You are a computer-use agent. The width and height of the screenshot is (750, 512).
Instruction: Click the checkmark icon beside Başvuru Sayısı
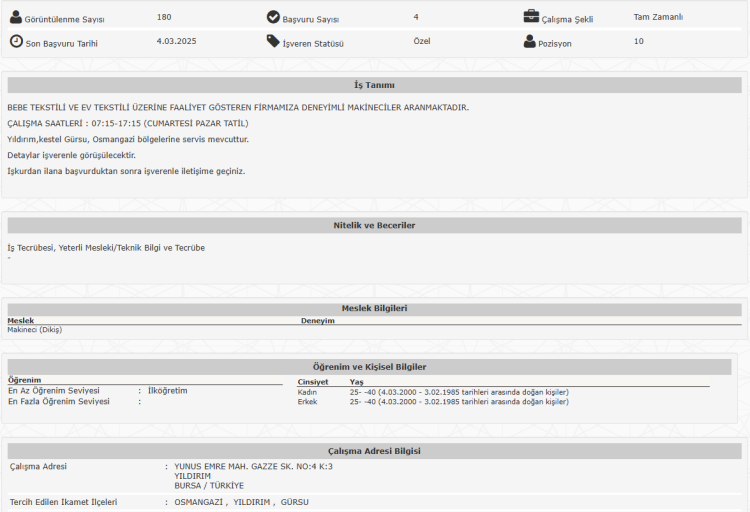pyautogui.click(x=274, y=17)
